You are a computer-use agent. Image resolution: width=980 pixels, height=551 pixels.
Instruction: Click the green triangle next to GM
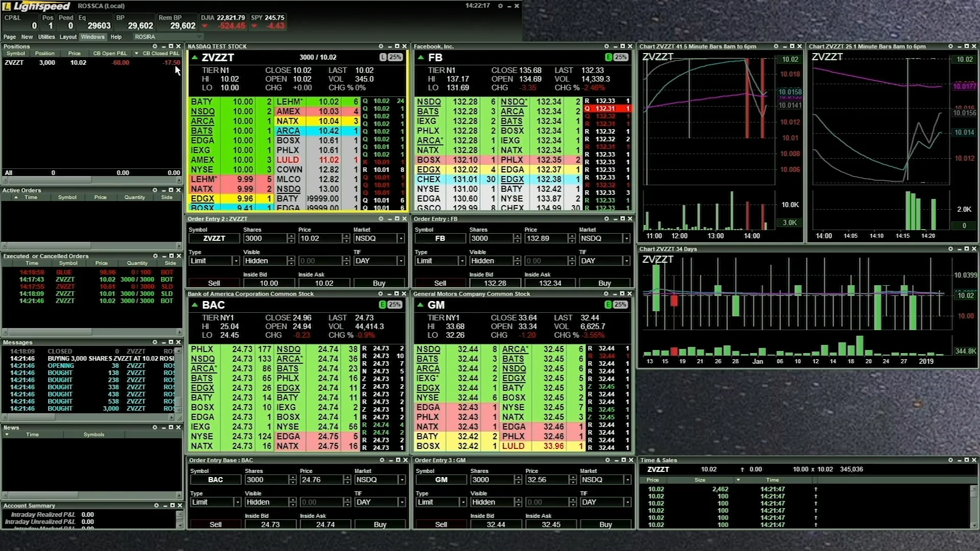(x=420, y=305)
